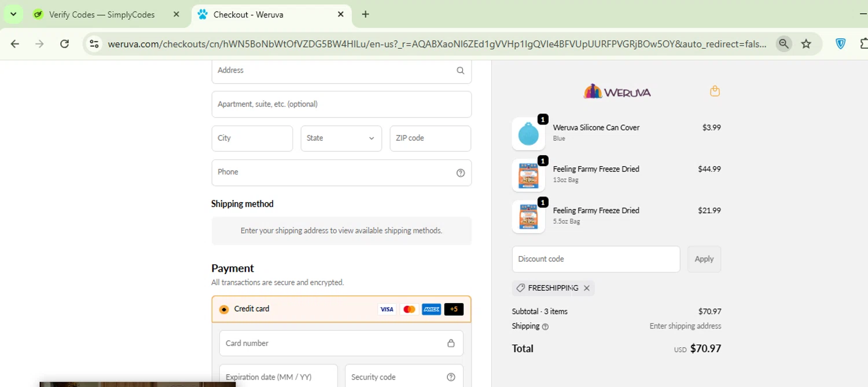Click the Phone input field
Viewport: 868px width, 387px height.
click(341, 173)
